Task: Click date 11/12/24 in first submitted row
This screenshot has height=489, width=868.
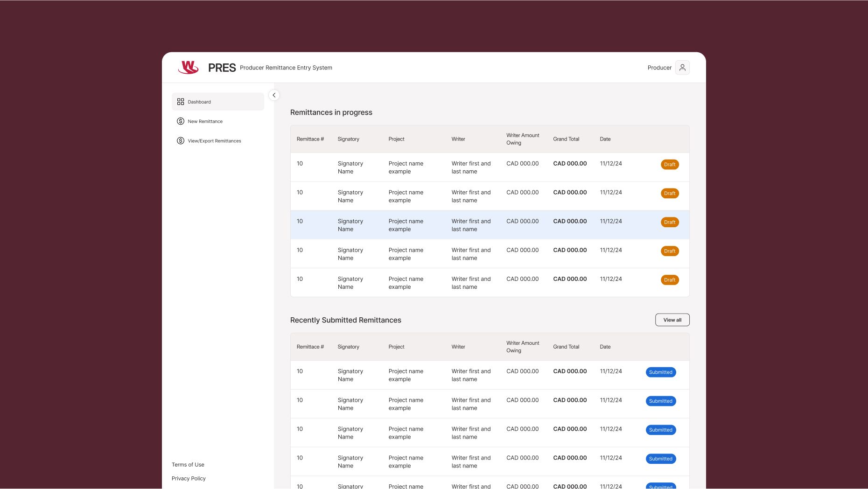Action: [611, 371]
